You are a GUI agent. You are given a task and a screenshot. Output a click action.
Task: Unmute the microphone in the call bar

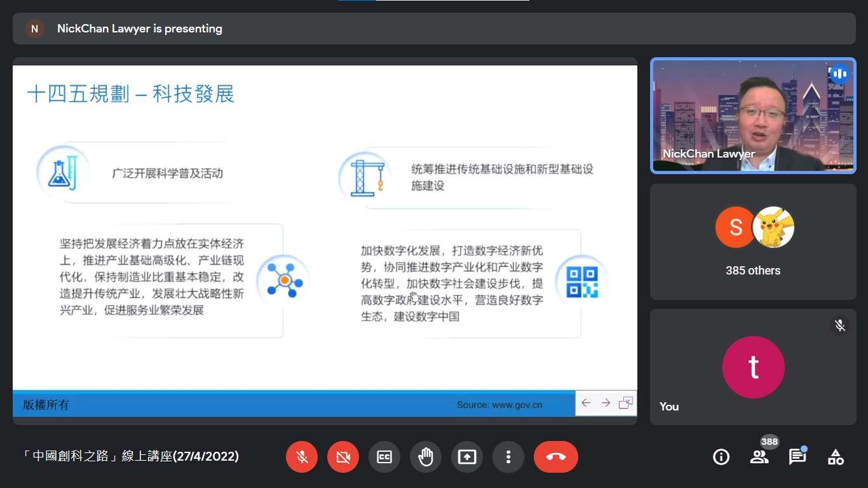tap(302, 457)
